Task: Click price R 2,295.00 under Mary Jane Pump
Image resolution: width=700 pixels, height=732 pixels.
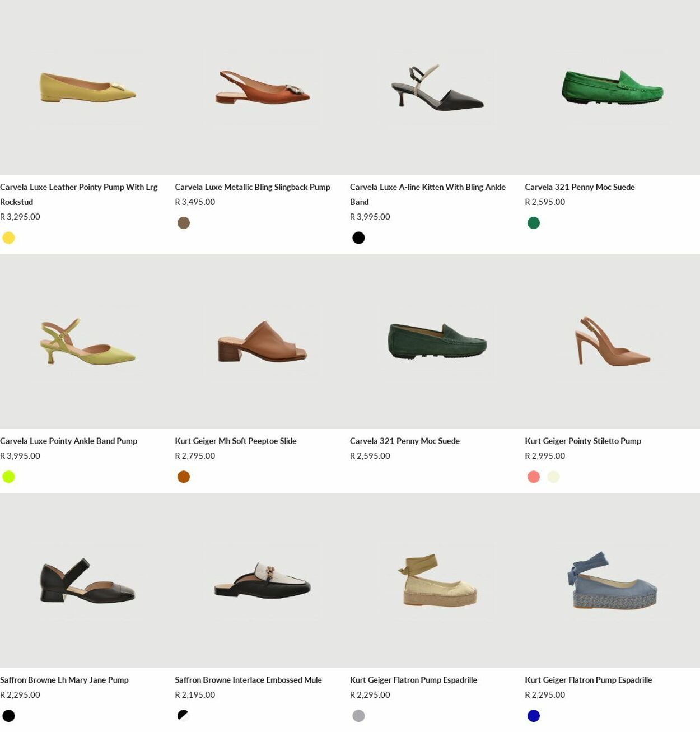Action: (20, 695)
